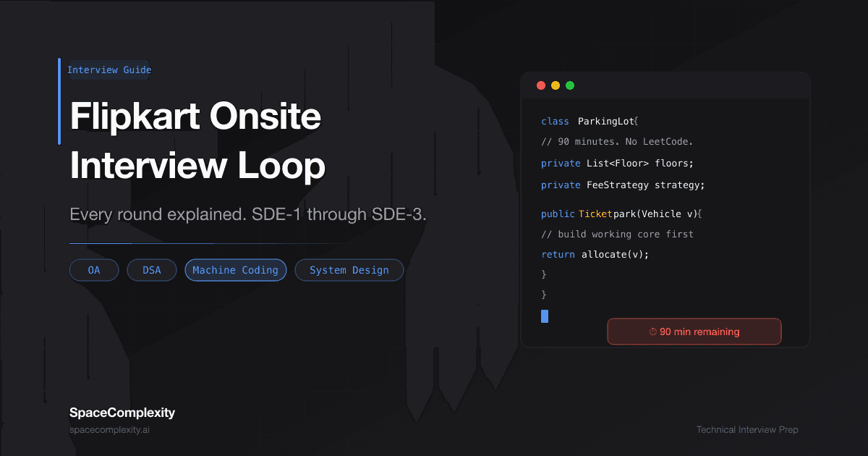The image size is (868, 456).
Task: Click the Technical Interview Prep text
Action: point(747,430)
